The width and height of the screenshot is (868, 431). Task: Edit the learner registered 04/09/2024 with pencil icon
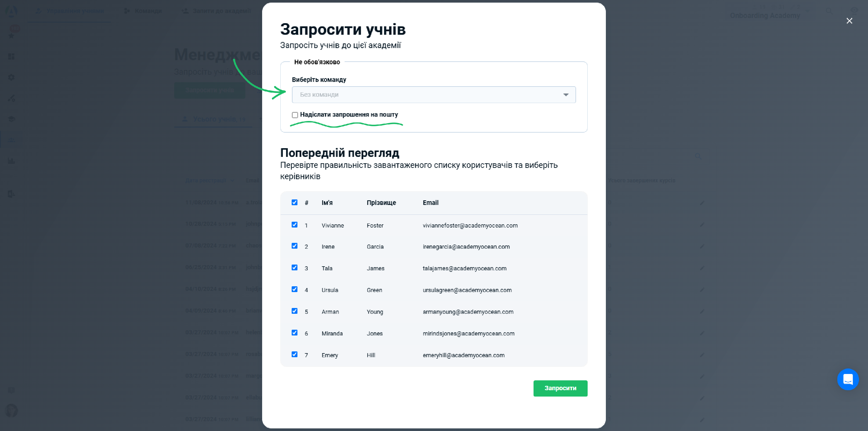click(x=702, y=311)
